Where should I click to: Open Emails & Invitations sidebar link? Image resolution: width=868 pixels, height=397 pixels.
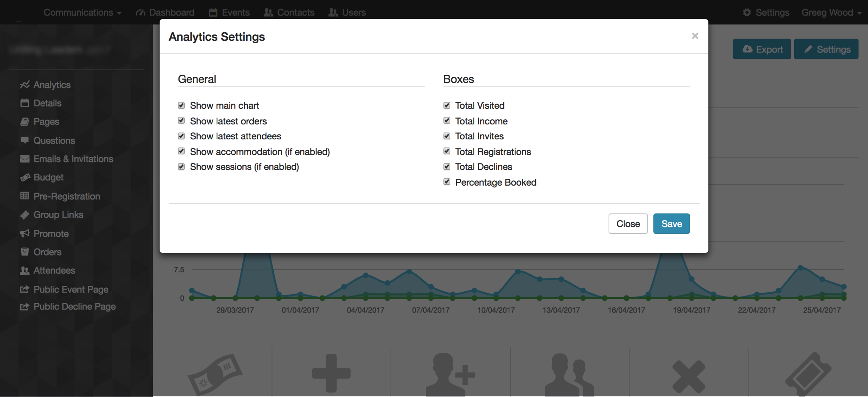(x=67, y=159)
